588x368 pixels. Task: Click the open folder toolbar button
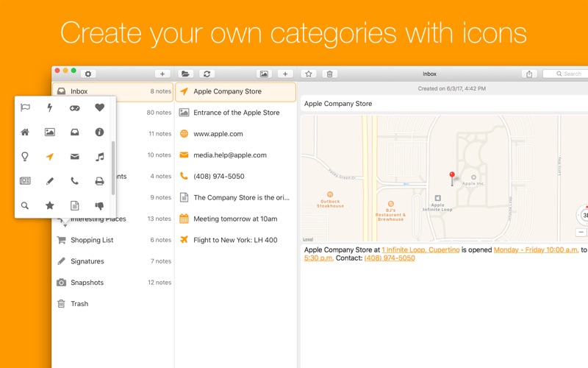[185, 74]
